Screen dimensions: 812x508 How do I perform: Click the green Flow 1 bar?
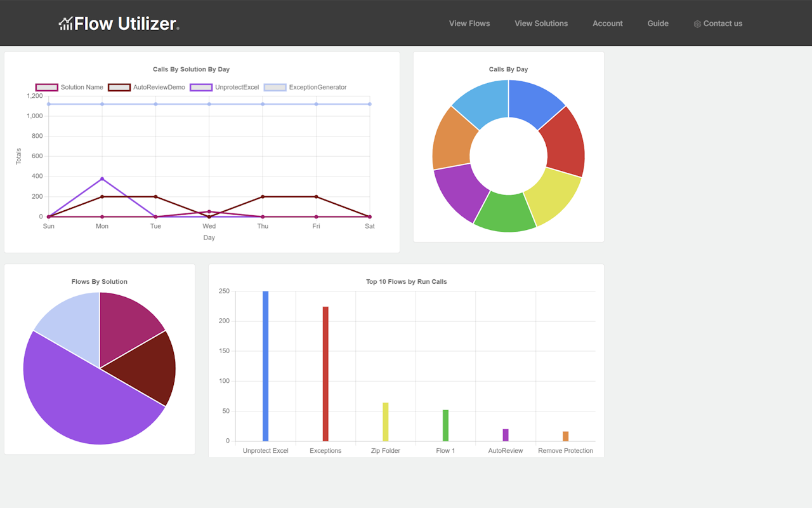tap(445, 425)
